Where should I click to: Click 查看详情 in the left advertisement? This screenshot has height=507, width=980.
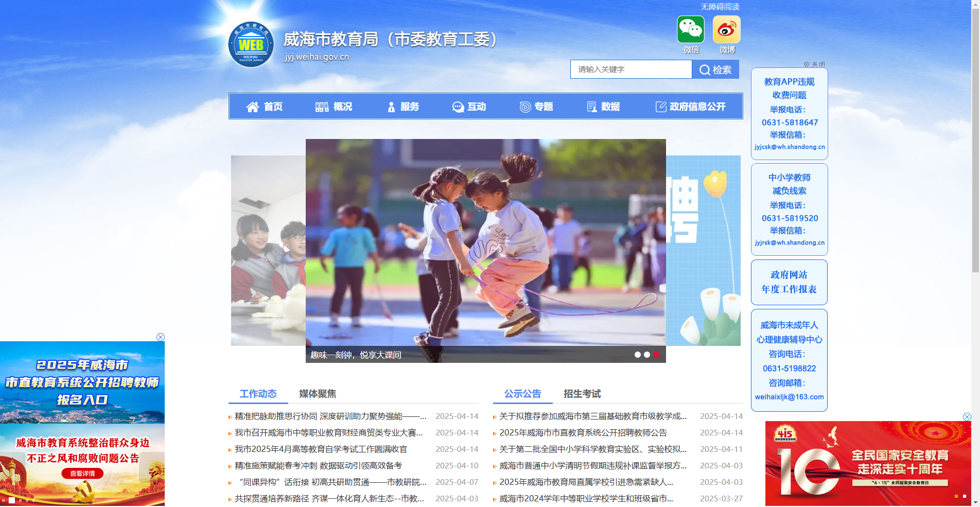pos(82,474)
